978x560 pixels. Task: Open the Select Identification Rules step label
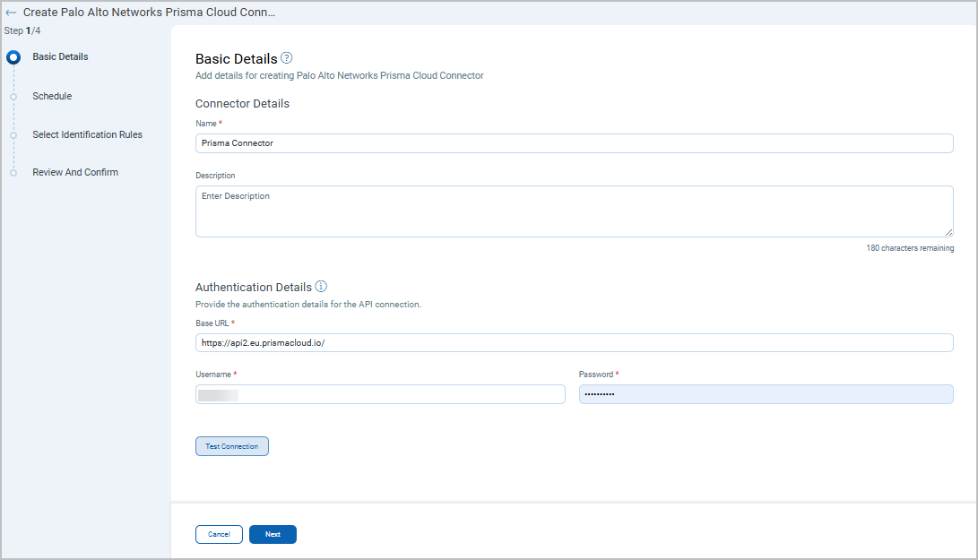[x=87, y=134]
